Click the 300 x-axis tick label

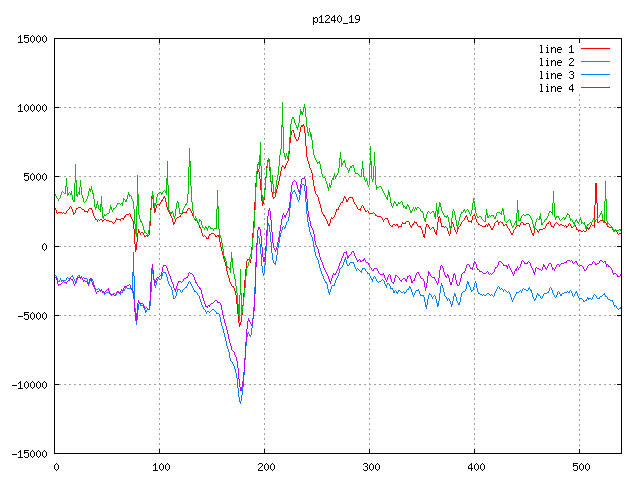coord(370,467)
